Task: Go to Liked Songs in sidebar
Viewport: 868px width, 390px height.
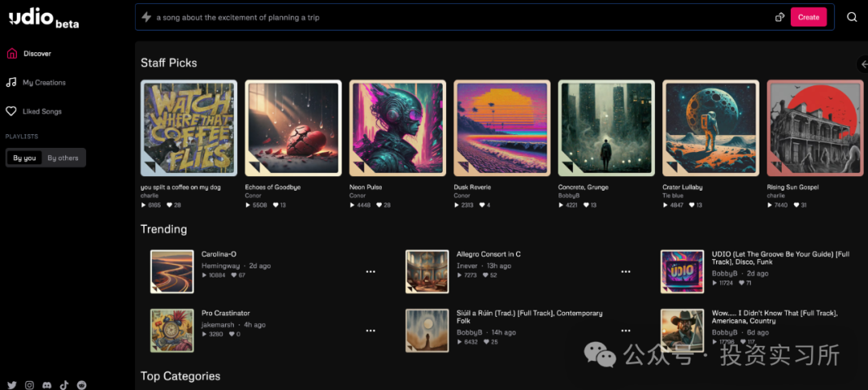Action: pos(42,111)
